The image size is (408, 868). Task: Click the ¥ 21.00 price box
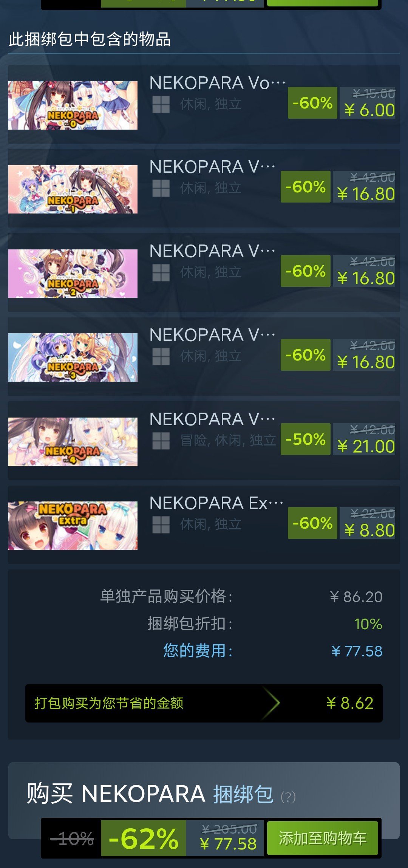tap(364, 439)
